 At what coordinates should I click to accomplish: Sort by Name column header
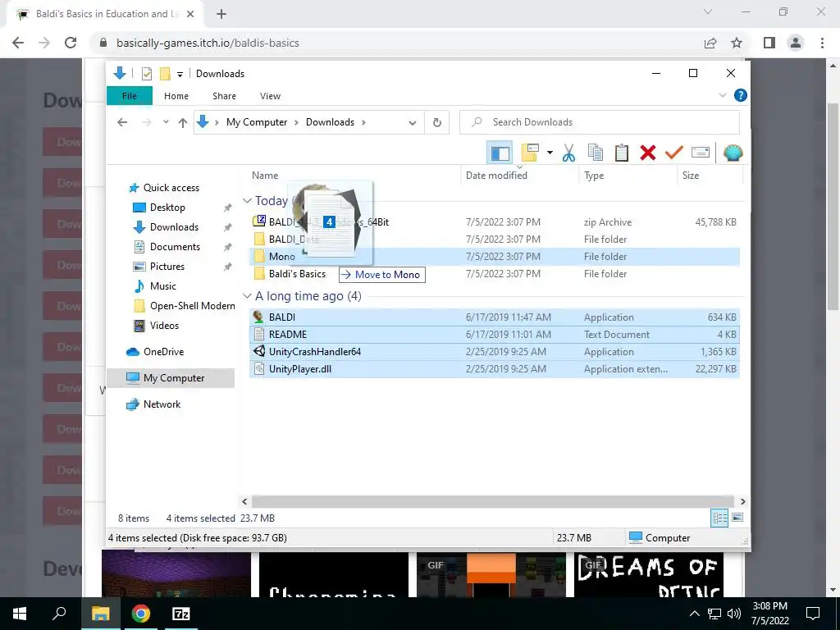(x=354, y=176)
